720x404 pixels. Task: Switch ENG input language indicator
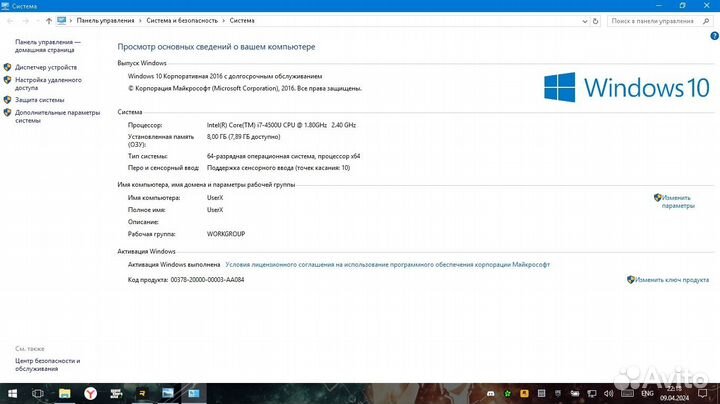pyautogui.click(x=647, y=393)
